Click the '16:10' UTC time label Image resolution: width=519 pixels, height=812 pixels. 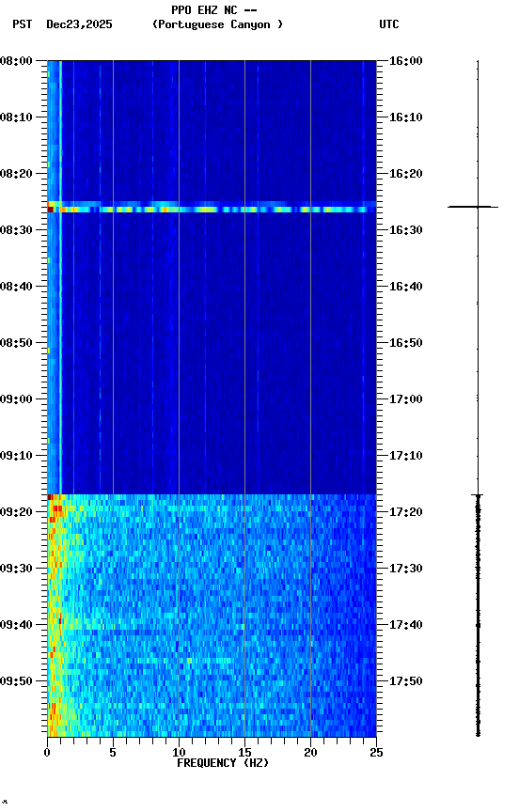pyautogui.click(x=406, y=117)
